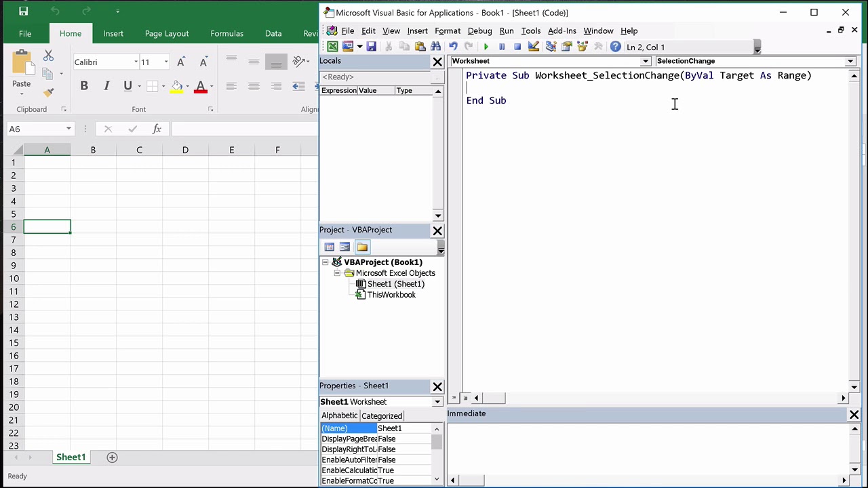868x488 pixels.
Task: Click the Find binoculars icon in VBA toolbar
Action: coord(435,47)
